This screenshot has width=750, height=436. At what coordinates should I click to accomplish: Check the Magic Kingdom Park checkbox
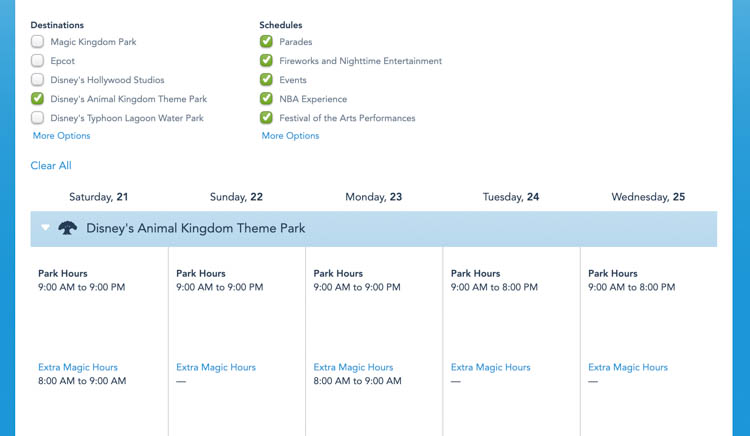coord(37,42)
